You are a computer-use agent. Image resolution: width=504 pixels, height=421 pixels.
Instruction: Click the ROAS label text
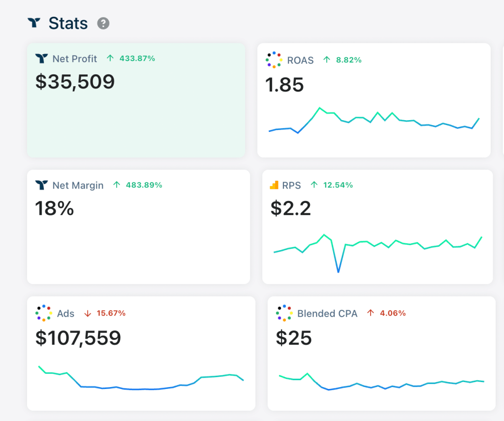coord(300,60)
